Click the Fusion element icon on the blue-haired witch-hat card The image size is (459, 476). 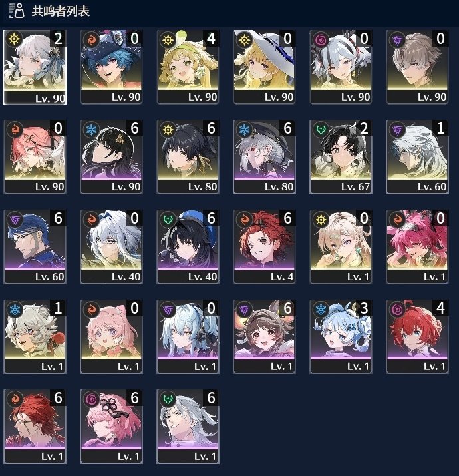pos(90,41)
